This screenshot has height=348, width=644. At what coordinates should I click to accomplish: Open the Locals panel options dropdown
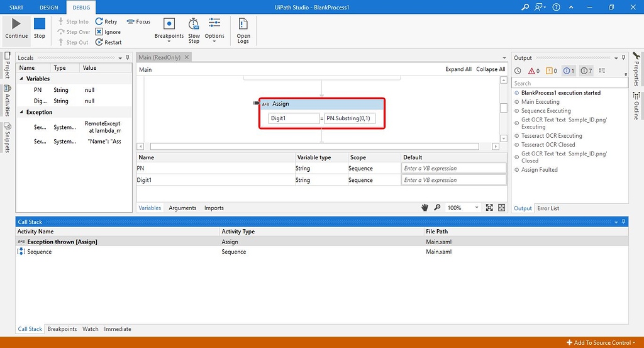tap(120, 58)
